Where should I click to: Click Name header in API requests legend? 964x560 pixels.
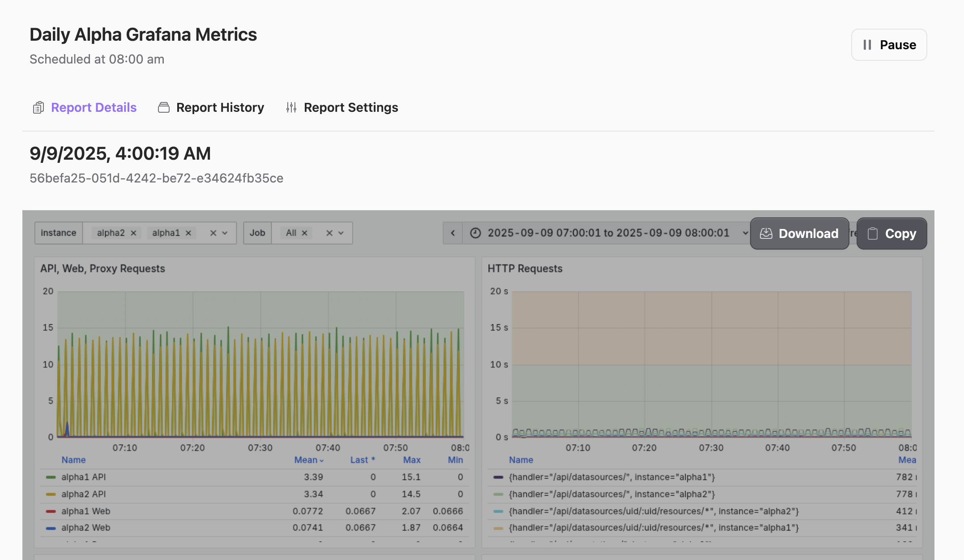coord(73,460)
